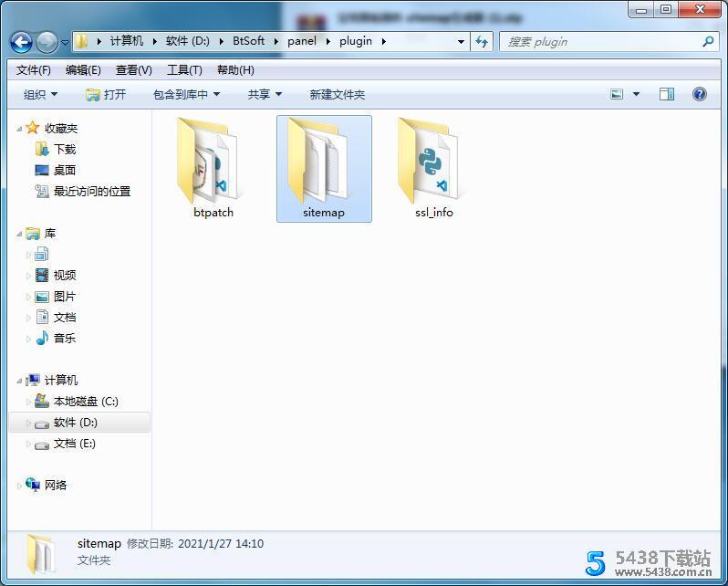Open the 音乐 library
This screenshot has width=728, height=586.
click(x=64, y=338)
